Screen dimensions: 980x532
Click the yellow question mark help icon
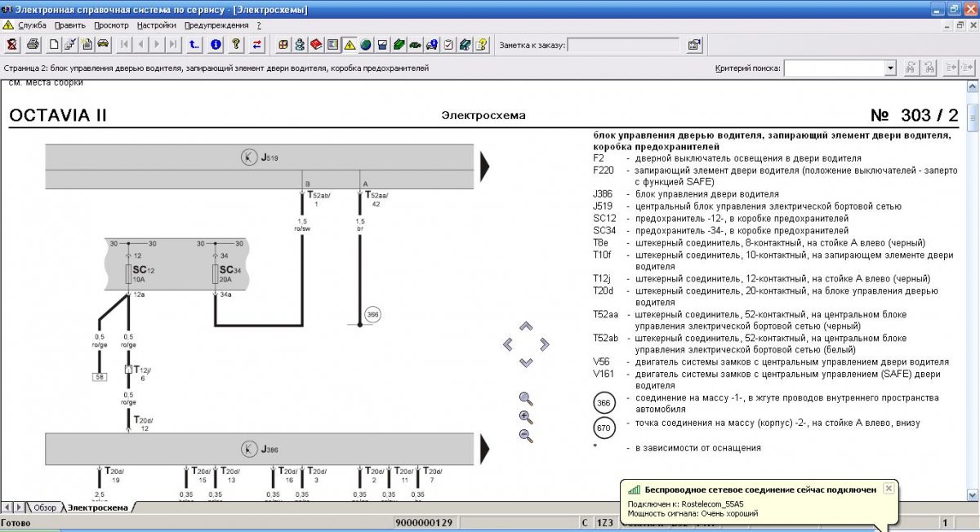236,44
